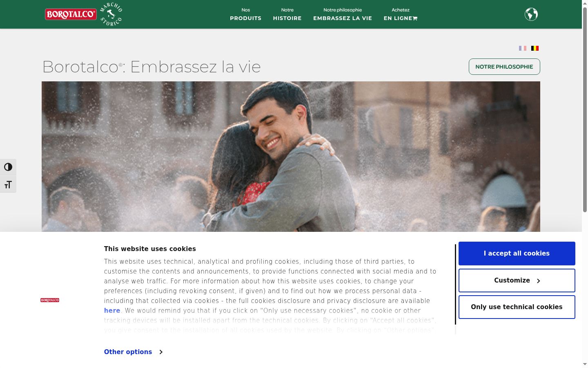Accept all cookies

click(x=517, y=254)
